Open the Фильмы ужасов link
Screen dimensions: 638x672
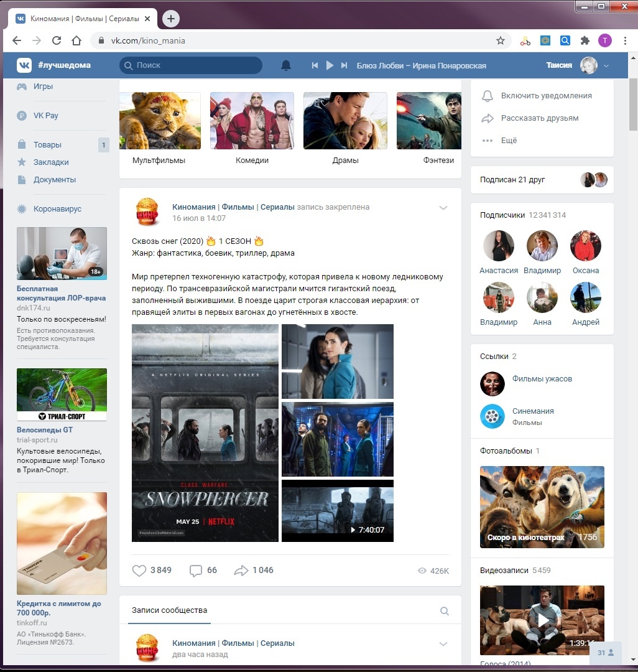tap(542, 379)
